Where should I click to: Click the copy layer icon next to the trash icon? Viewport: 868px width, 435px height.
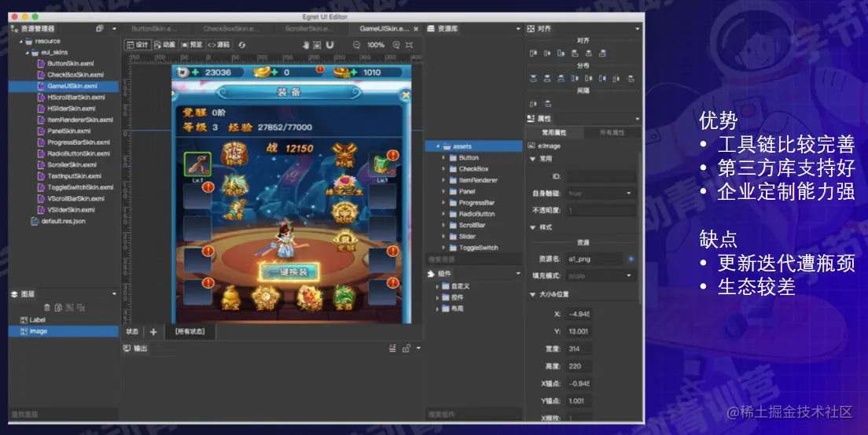(x=58, y=308)
